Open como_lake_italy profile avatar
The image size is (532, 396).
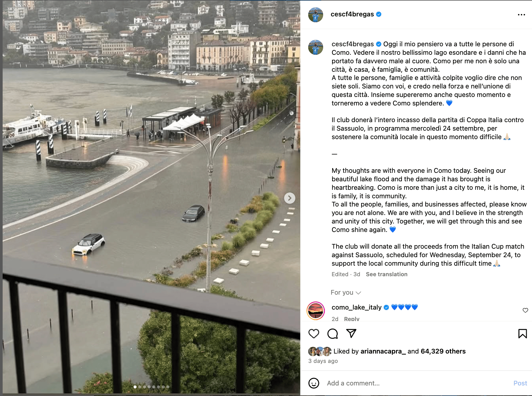(x=316, y=311)
